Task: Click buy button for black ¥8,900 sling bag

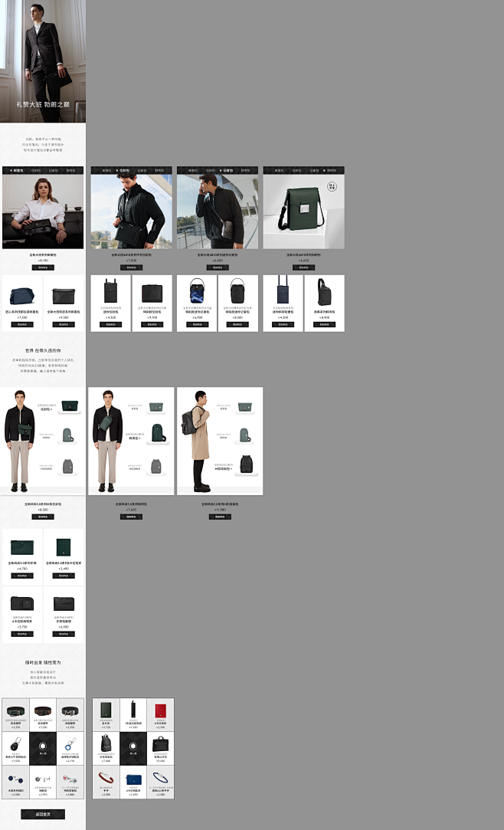Action: tap(324, 324)
